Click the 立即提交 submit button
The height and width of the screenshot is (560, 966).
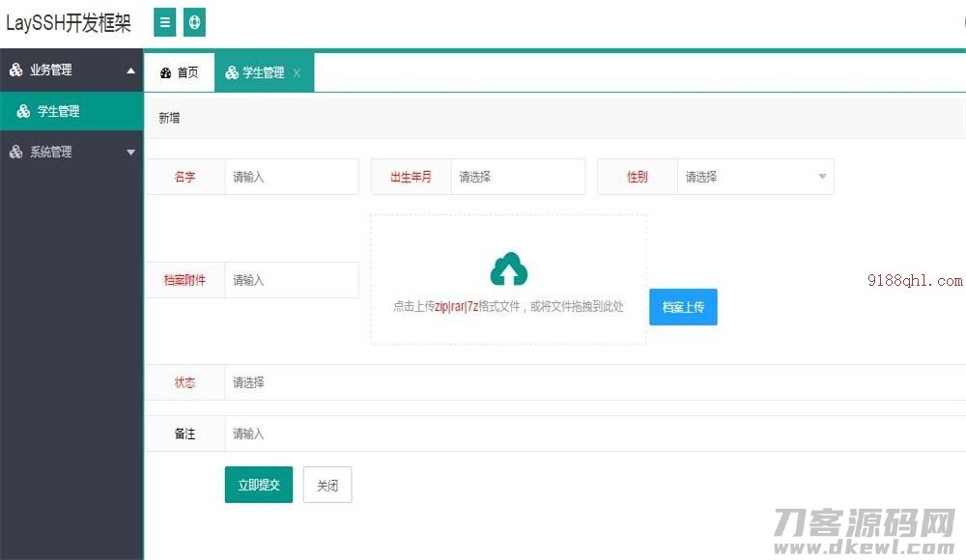point(258,485)
